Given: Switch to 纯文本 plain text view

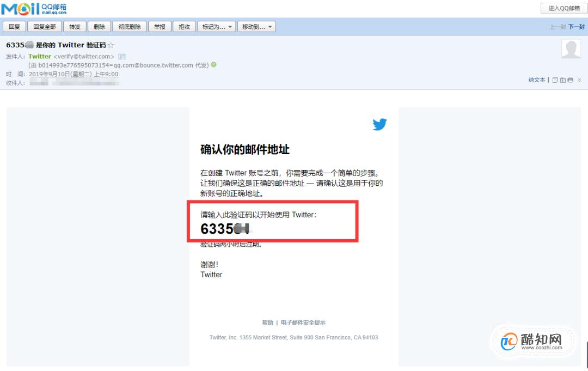Looking at the screenshot, I should (x=537, y=80).
